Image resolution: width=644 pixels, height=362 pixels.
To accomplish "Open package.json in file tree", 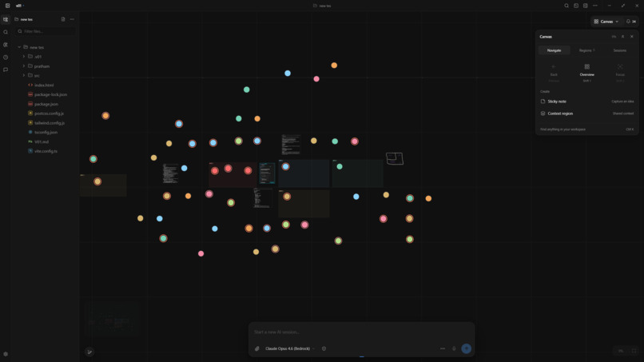I will (46, 104).
